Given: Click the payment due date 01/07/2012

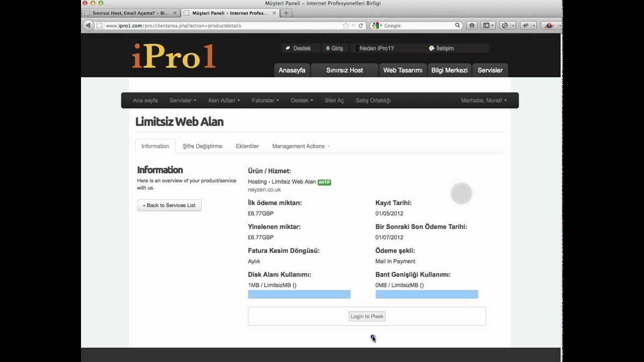Looking at the screenshot, I should [x=389, y=237].
